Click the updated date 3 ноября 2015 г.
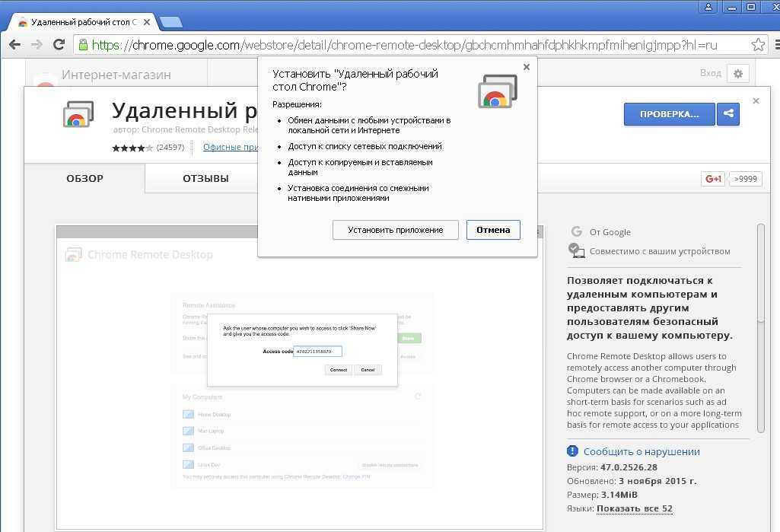Viewport: 780px width, 532px height. tap(657, 481)
